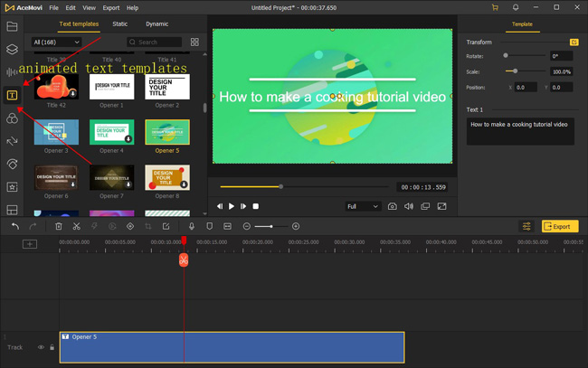Click the Undo arrow

pos(15,226)
